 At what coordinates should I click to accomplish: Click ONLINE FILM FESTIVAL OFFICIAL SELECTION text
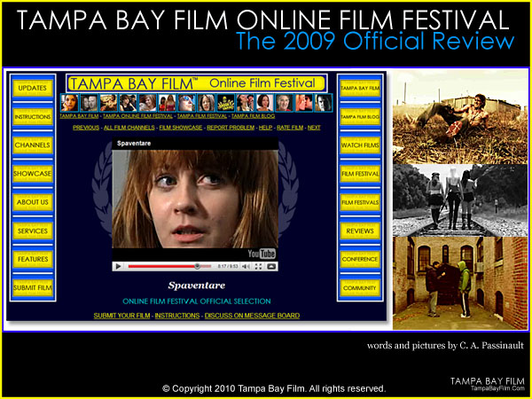tap(197, 301)
